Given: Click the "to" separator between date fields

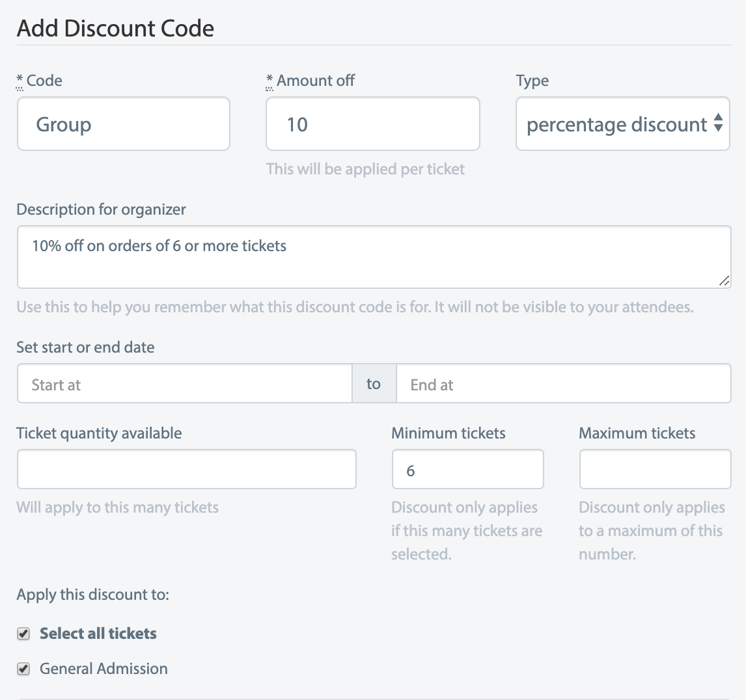Looking at the screenshot, I should tap(374, 384).
